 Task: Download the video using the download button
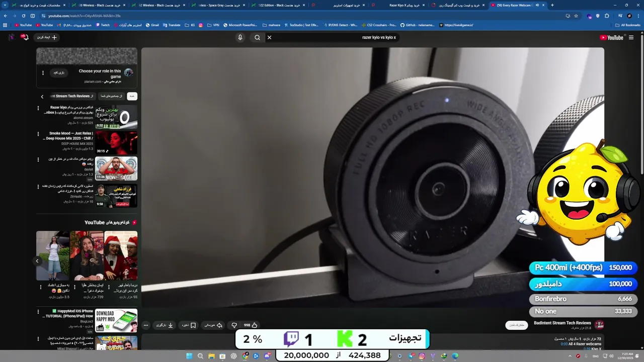click(164, 325)
